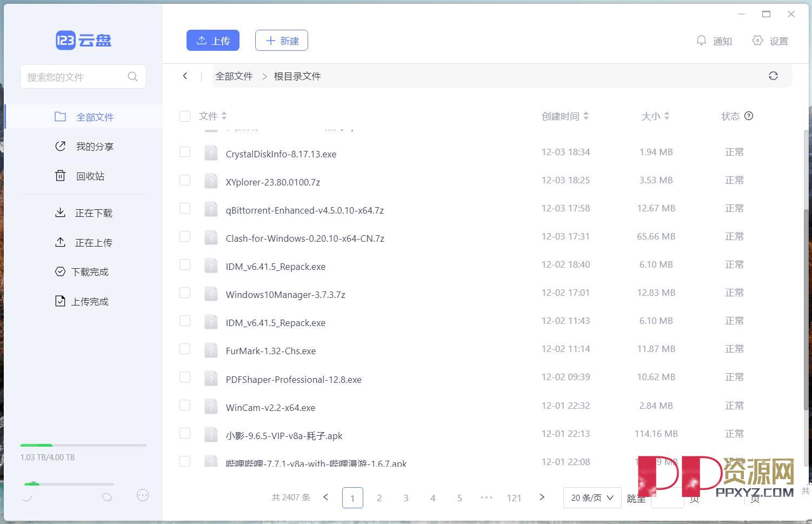812x524 pixels.
Task: Click file icon of Windows10Manager-3.7.3.7z
Action: point(211,294)
